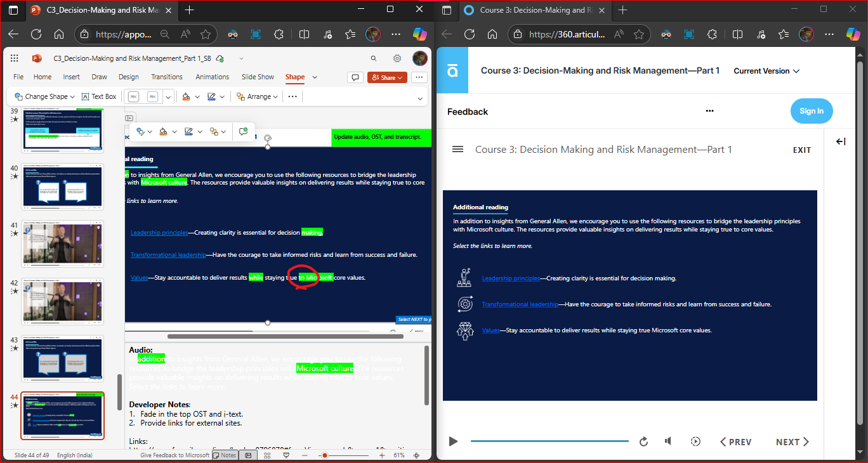Click the PowerPoint logo icon in header
868x463 pixels.
tap(37, 58)
